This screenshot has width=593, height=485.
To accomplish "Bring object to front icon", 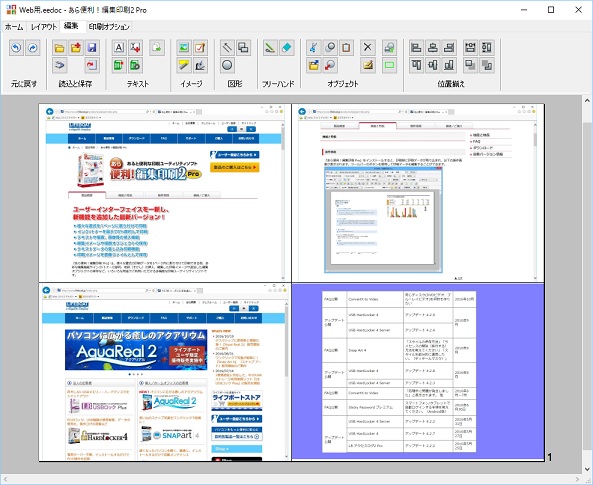I will click(x=470, y=65).
